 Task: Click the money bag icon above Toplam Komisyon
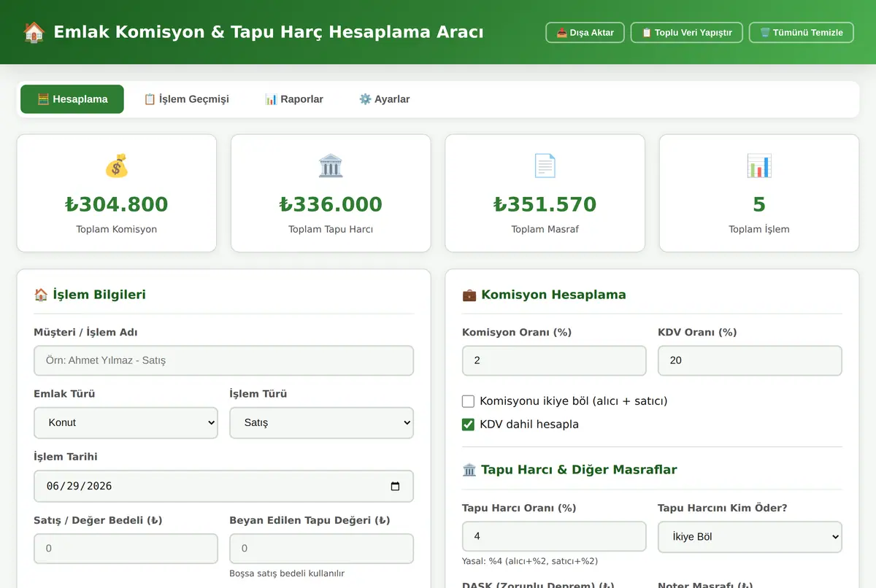point(117,166)
